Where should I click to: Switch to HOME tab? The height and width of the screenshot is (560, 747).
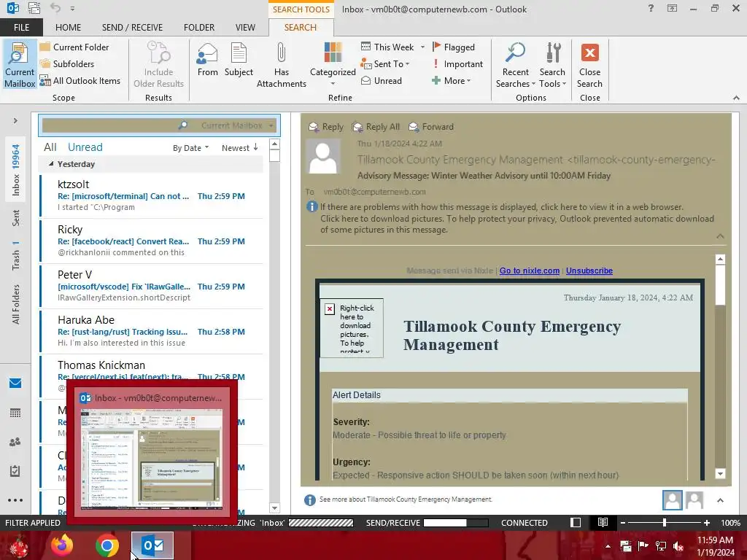[68, 28]
